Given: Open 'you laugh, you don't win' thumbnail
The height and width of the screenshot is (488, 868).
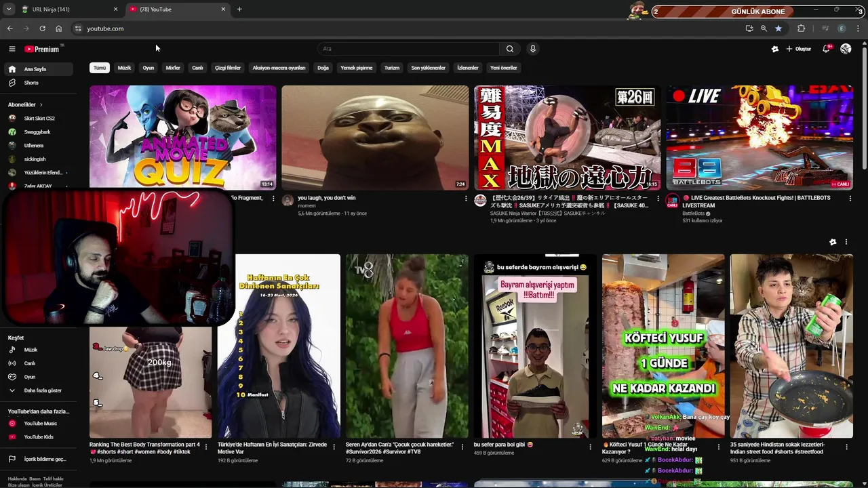Looking at the screenshot, I should click(375, 138).
